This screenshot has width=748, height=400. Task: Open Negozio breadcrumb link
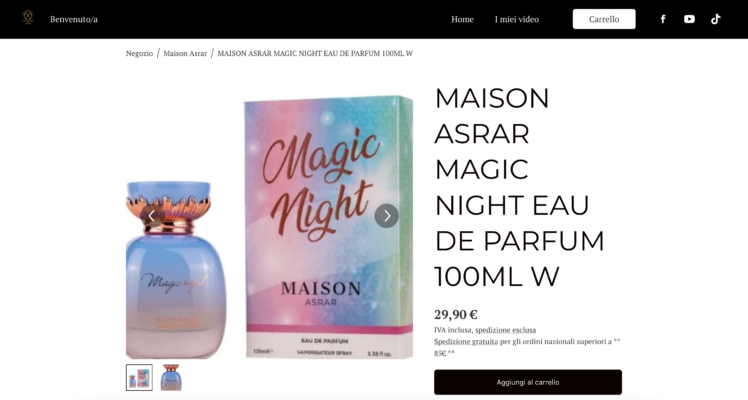pos(139,53)
